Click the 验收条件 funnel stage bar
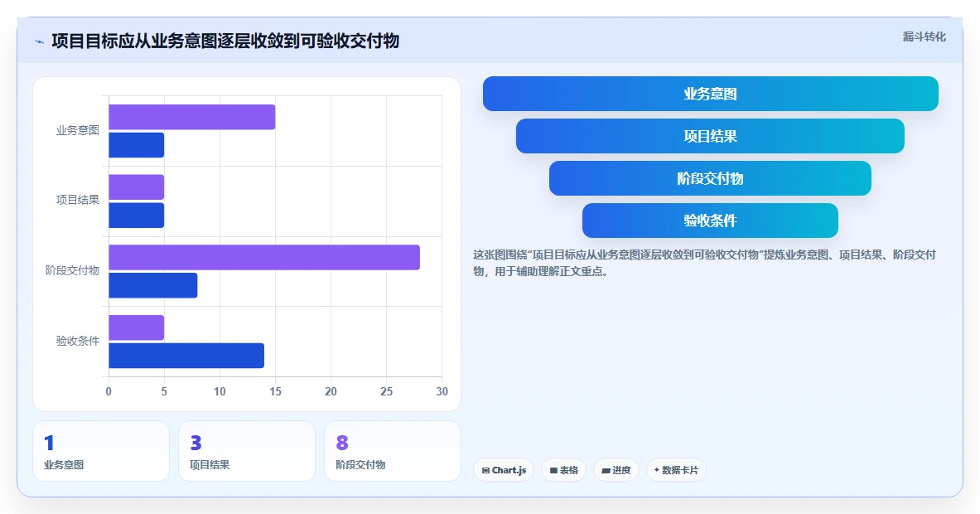 710,220
